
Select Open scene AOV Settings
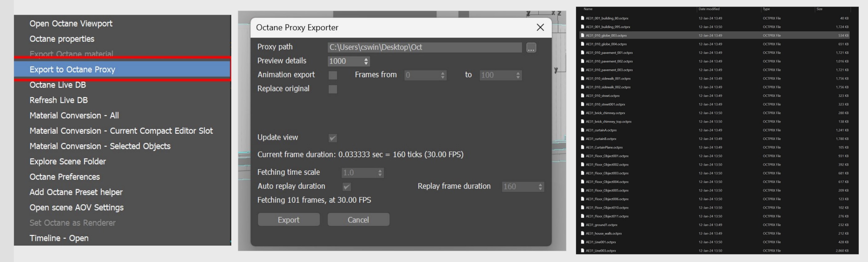(77, 207)
